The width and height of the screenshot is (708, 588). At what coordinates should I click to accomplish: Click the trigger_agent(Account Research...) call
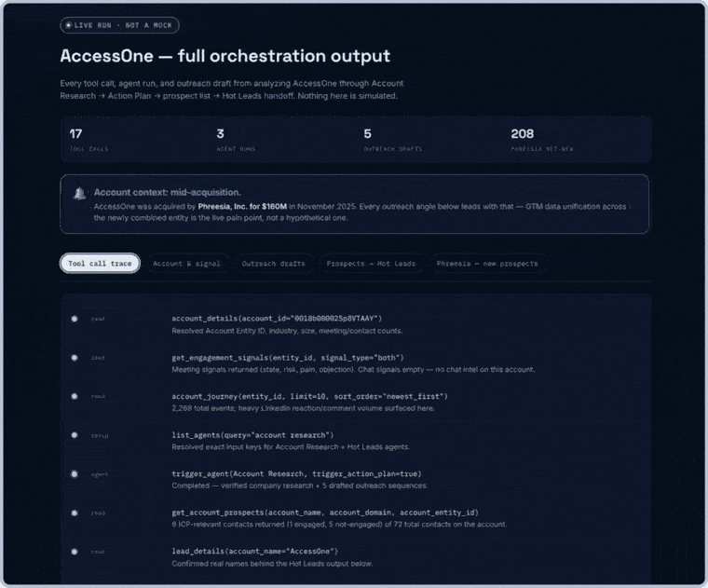click(296, 473)
